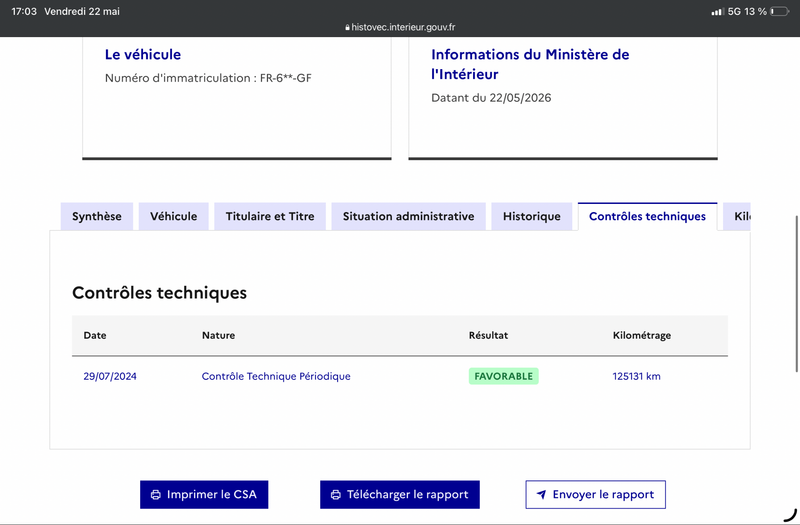This screenshot has width=800, height=525.
Task: Click the paper-plane icon on Envoyer le rapport
Action: [541, 494]
